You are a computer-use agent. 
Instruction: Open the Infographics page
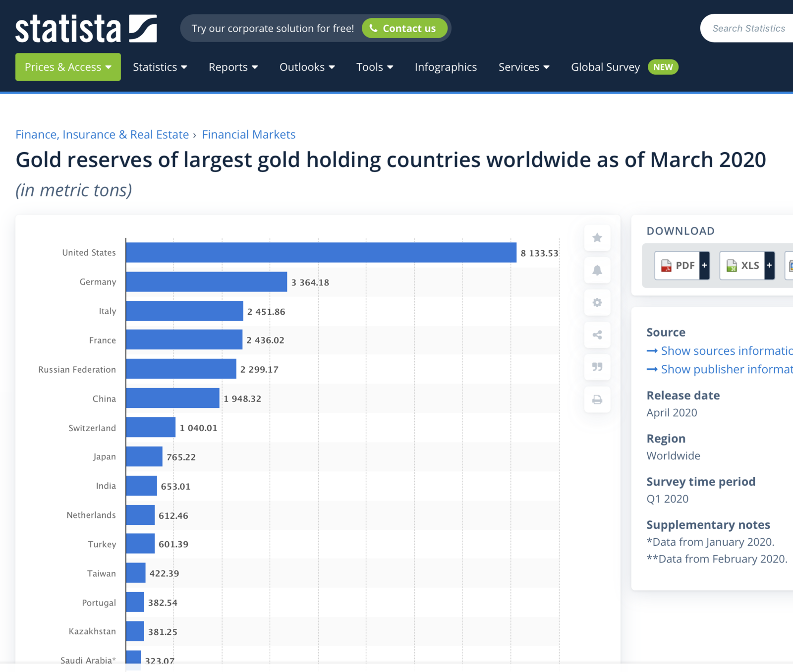point(446,67)
